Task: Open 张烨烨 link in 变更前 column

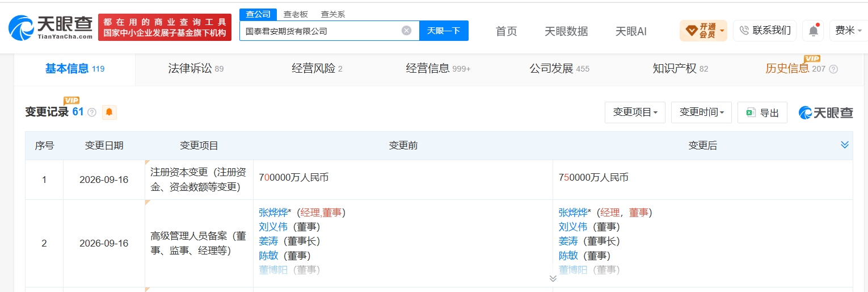Action: [x=273, y=212]
